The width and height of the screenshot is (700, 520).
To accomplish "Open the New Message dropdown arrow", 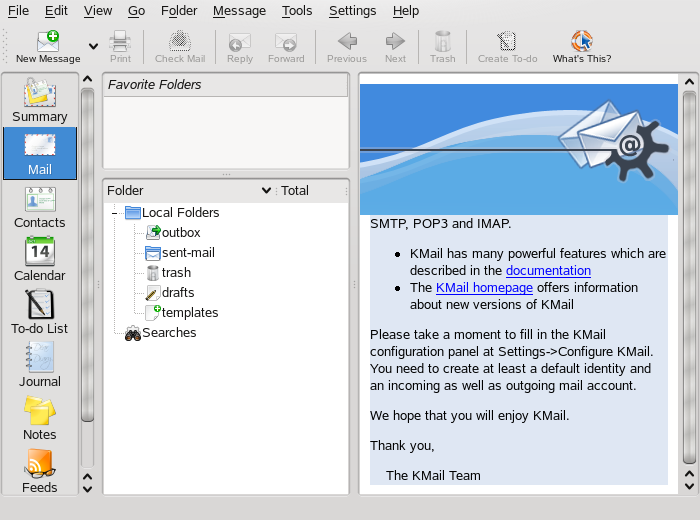I will tap(93, 46).
